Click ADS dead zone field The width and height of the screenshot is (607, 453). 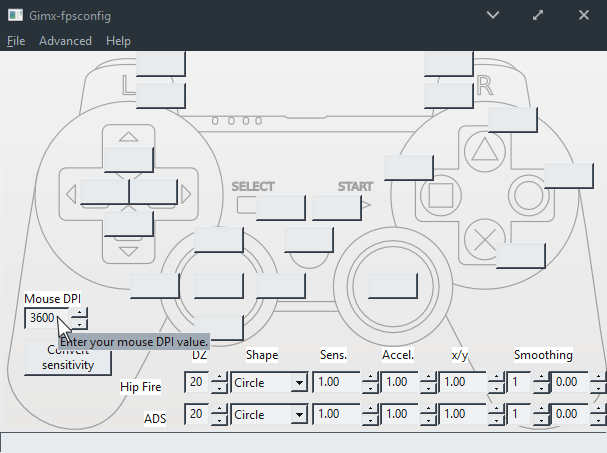pyautogui.click(x=197, y=414)
